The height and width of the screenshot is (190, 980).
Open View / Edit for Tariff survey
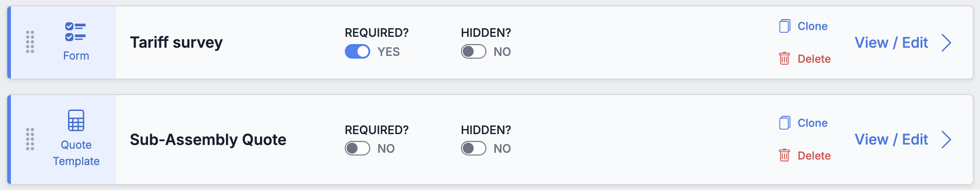[891, 43]
